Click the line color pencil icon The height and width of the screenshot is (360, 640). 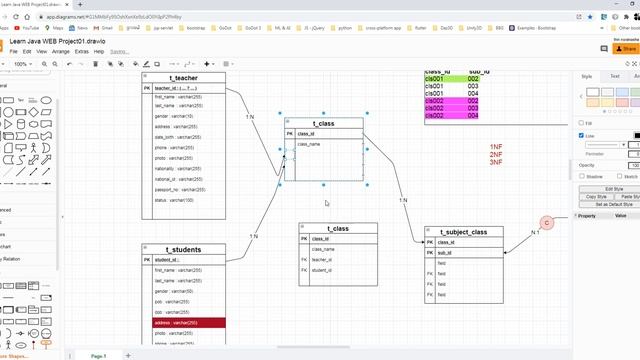point(146,64)
